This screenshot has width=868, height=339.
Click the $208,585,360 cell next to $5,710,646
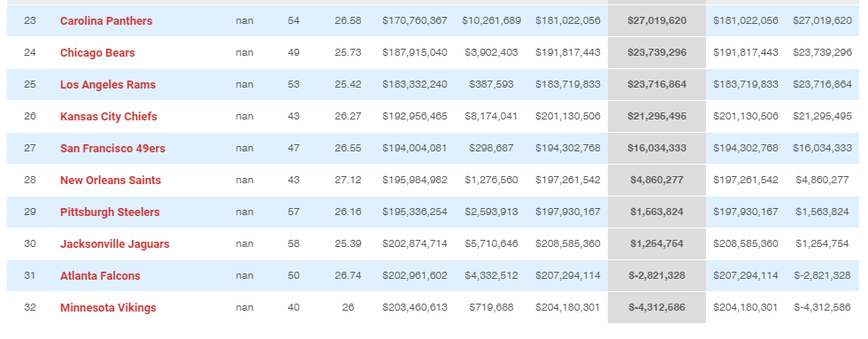(568, 243)
